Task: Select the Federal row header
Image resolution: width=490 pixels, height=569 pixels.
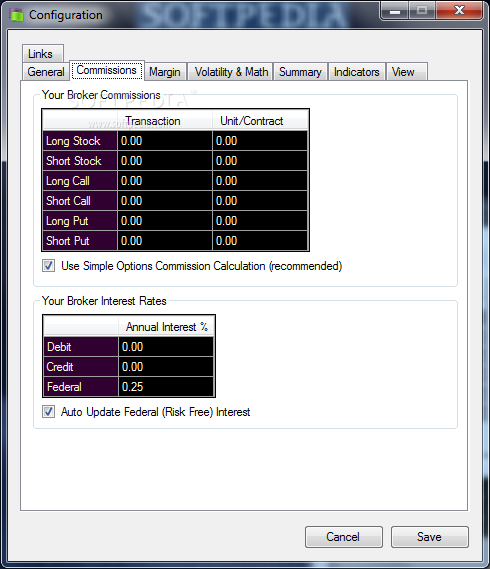Action: (x=81, y=386)
